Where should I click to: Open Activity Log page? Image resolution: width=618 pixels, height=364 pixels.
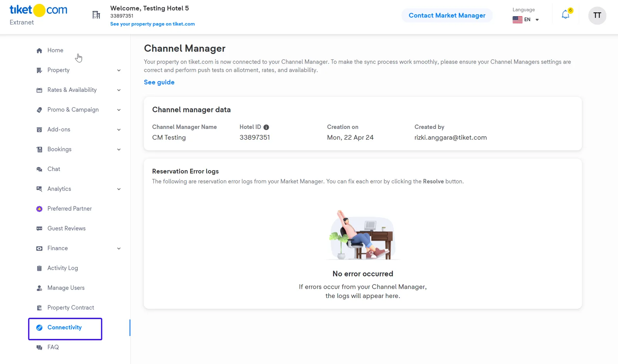tap(63, 268)
